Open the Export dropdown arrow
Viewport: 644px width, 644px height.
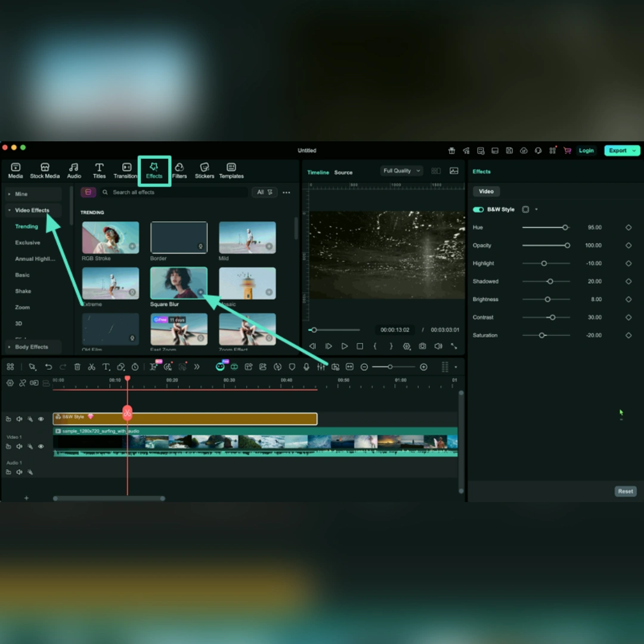(x=634, y=151)
